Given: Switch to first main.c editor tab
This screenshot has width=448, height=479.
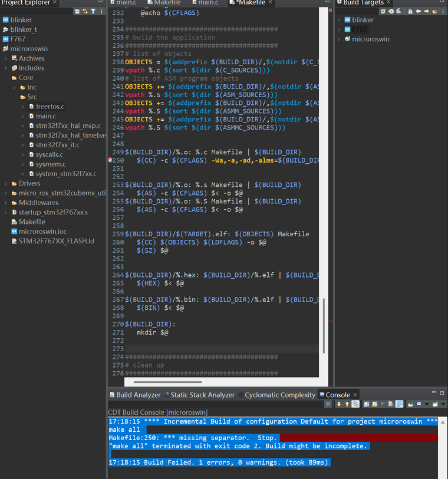Looking at the screenshot, I should pos(123,3).
